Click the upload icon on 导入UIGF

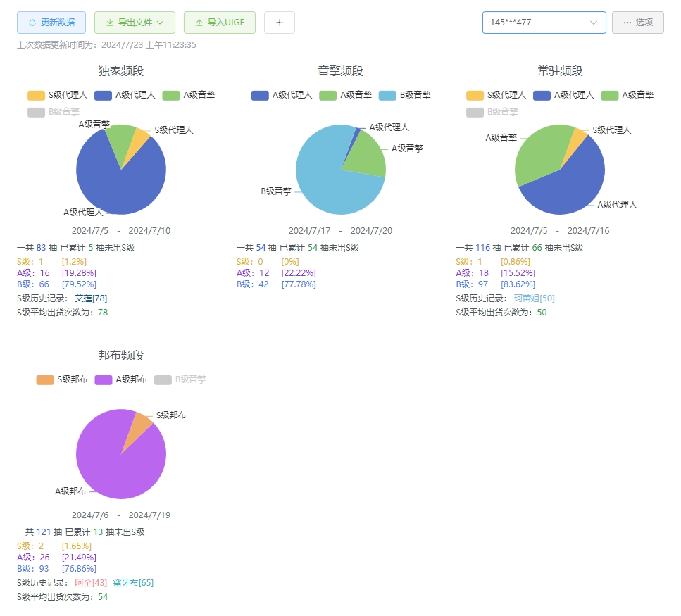pyautogui.click(x=199, y=23)
